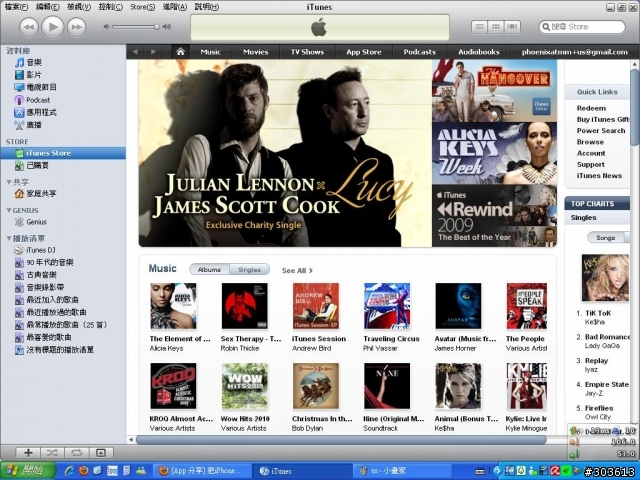Open the App Store tab
Viewport: 640px width, 480px height.
click(x=364, y=52)
